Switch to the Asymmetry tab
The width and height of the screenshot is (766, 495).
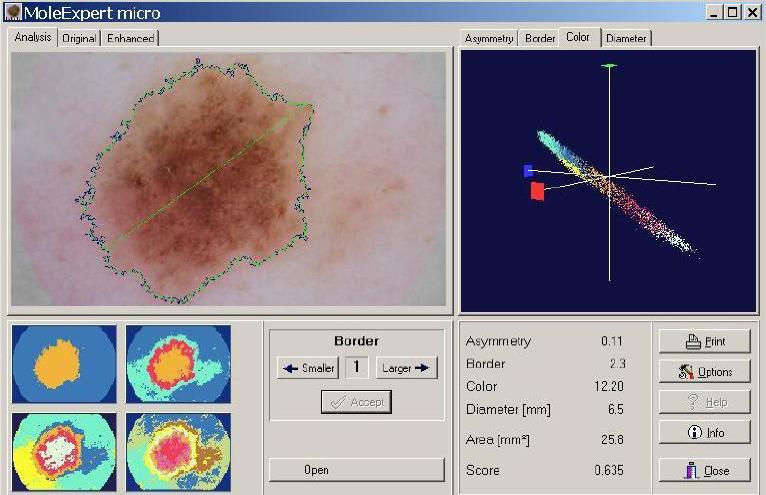489,38
